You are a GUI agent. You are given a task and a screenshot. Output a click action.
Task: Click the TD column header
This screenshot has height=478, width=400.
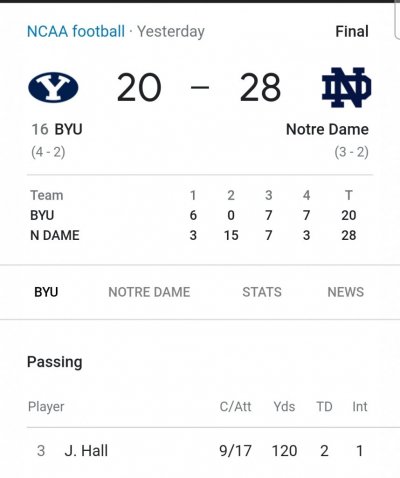[324, 407]
